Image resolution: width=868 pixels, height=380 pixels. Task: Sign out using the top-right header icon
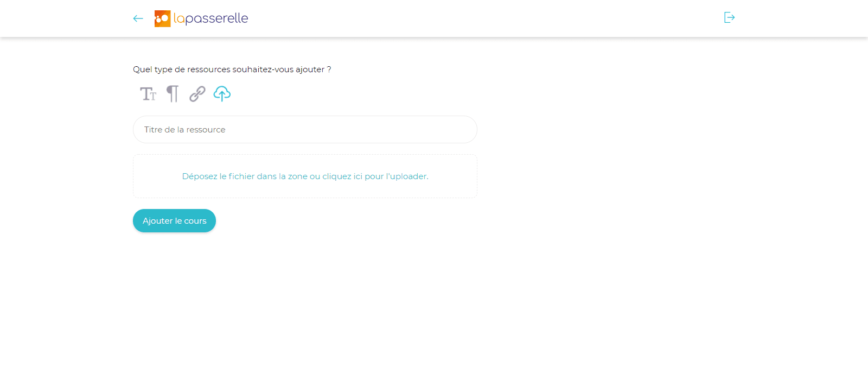729,18
